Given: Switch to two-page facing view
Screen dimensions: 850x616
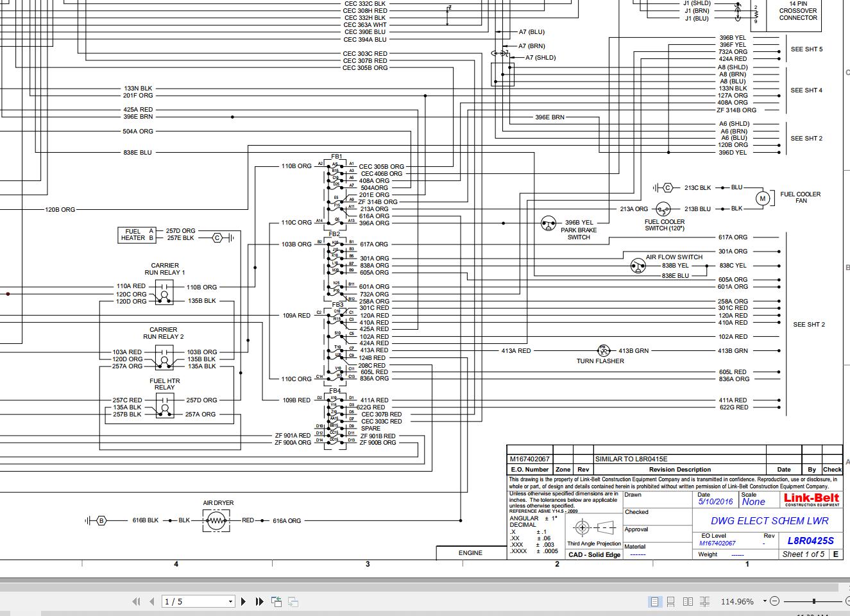Looking at the screenshot, I should click(x=688, y=602).
